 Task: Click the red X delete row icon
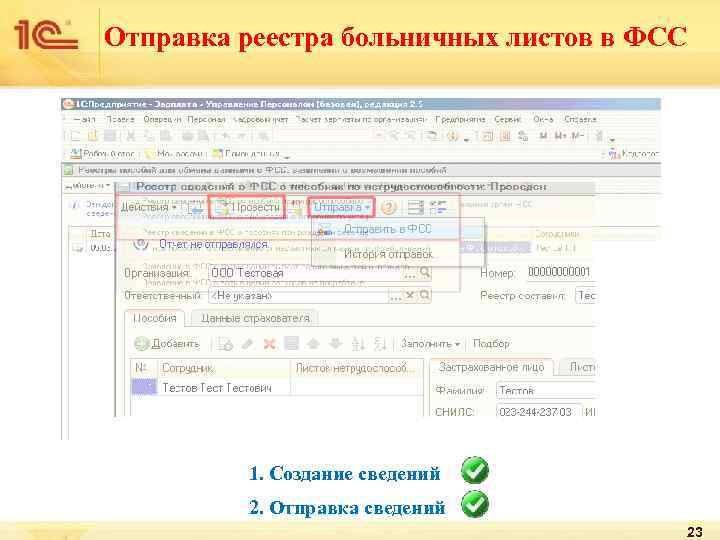click(x=270, y=343)
